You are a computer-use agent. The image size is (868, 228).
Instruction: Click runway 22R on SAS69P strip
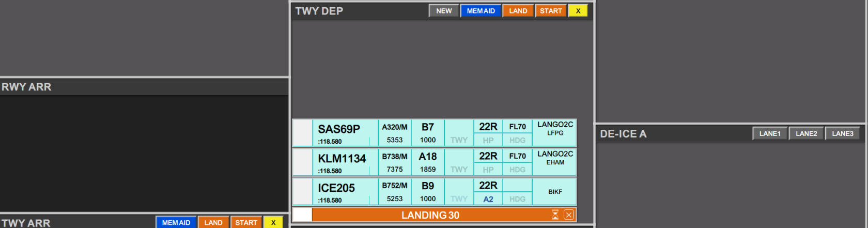pos(488,127)
